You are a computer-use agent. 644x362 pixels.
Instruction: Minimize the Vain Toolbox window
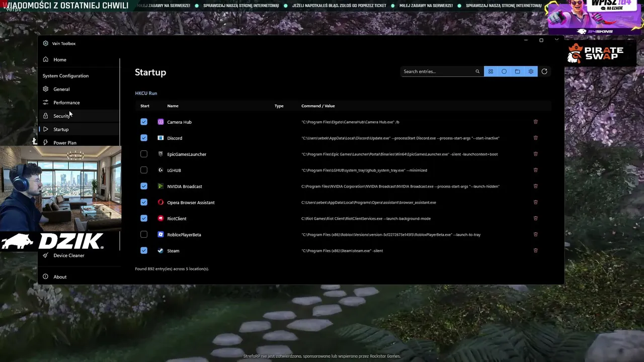click(526, 40)
